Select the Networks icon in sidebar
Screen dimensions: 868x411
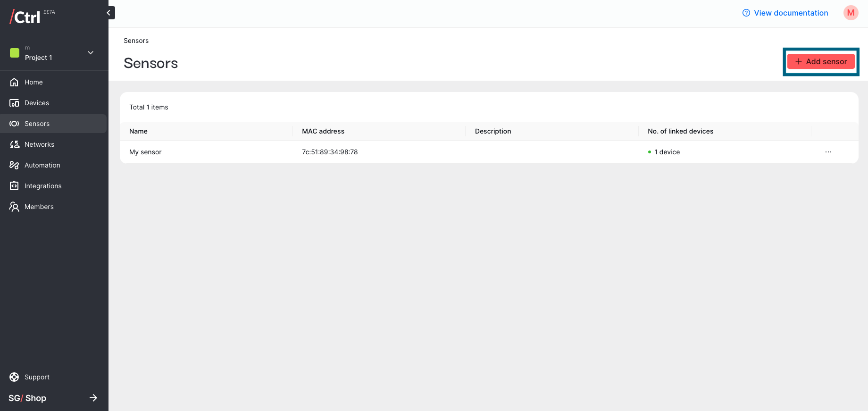14,144
